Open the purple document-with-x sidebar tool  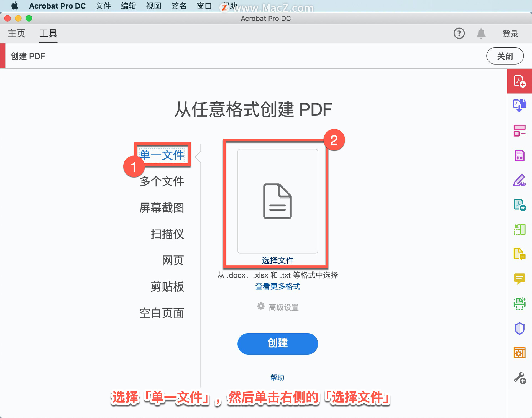point(520,155)
